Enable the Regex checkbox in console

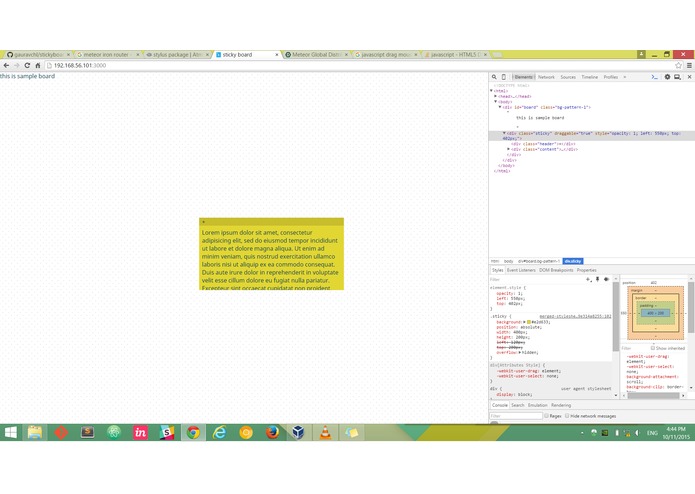pos(547,416)
